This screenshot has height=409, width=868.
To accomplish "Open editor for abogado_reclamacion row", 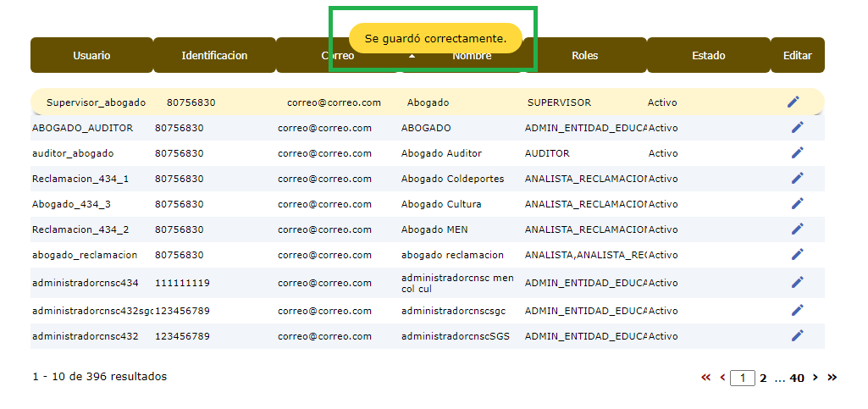I will pyautogui.click(x=797, y=255).
